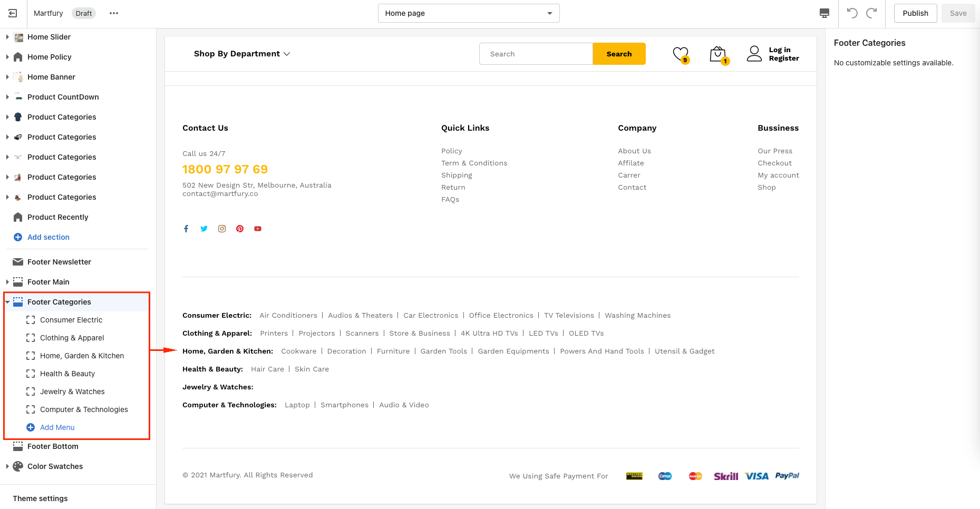Click the Add section link
This screenshot has width=980, height=509.
(48, 237)
